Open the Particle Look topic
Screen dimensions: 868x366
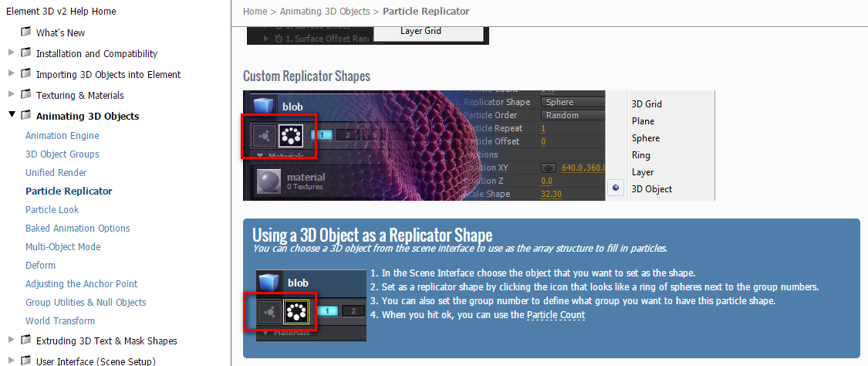[x=52, y=210]
